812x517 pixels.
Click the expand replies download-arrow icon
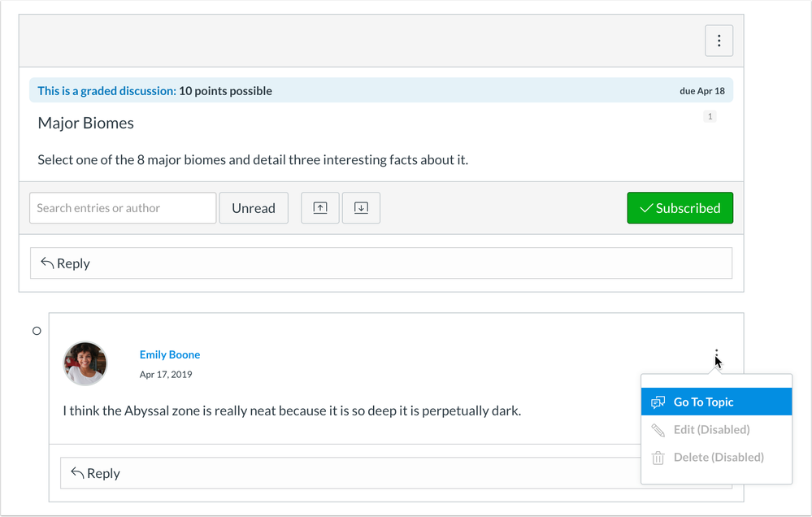click(361, 208)
